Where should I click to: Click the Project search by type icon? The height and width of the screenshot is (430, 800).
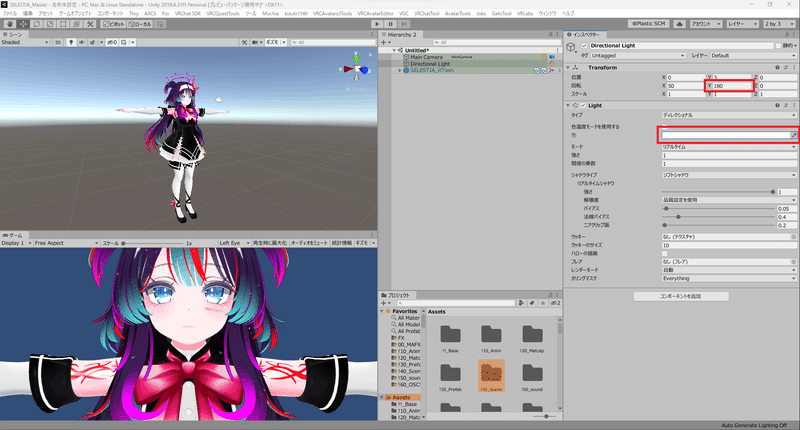(x=521, y=303)
